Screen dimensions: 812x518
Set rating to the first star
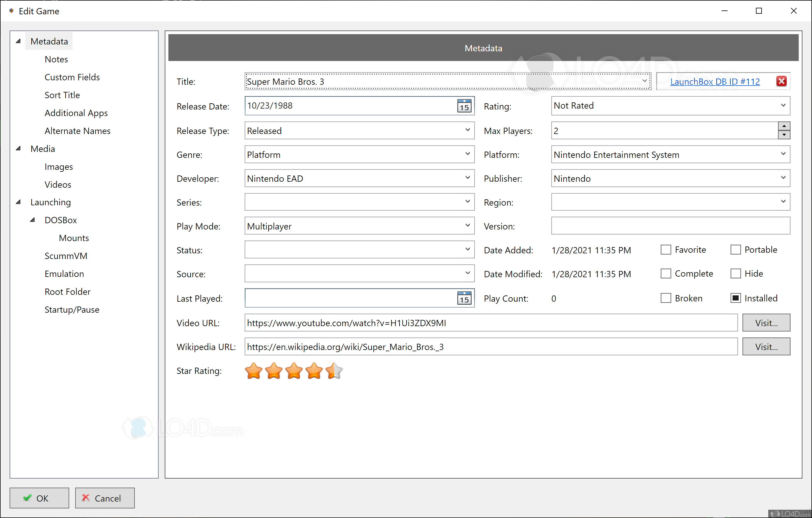tap(253, 371)
